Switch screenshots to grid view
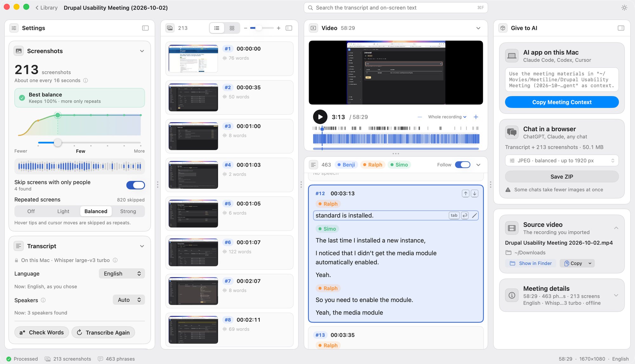Image resolution: width=635 pixels, height=364 pixels. tap(232, 28)
